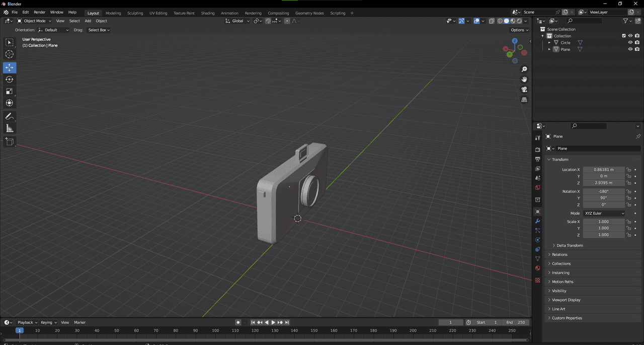Viewport: 644px width, 345px height.
Task: Click frame 1 playhead on timeline
Action: click(19, 330)
